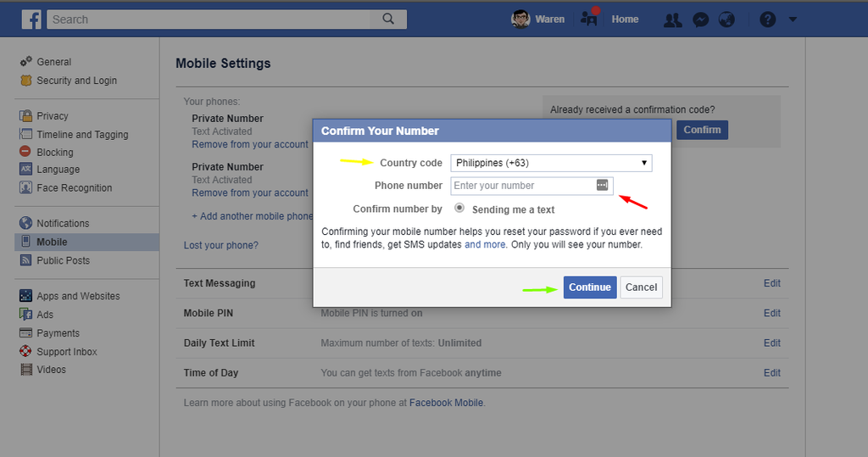Open the Messenger icon

coord(701,20)
